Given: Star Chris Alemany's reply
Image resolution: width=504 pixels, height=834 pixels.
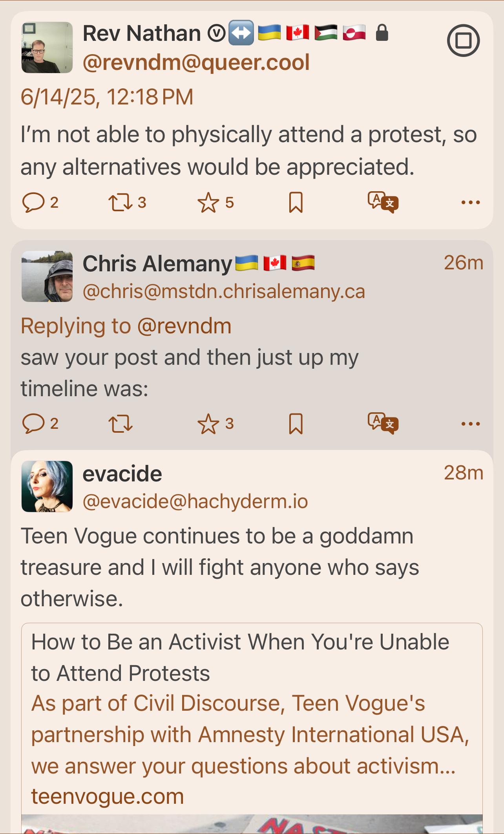Looking at the screenshot, I should point(208,424).
